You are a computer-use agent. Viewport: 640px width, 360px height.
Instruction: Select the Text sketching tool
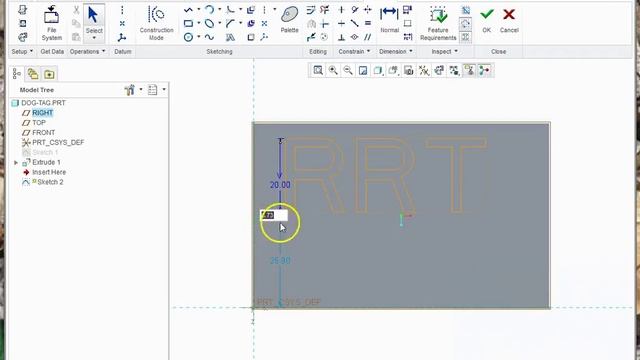(x=230, y=37)
